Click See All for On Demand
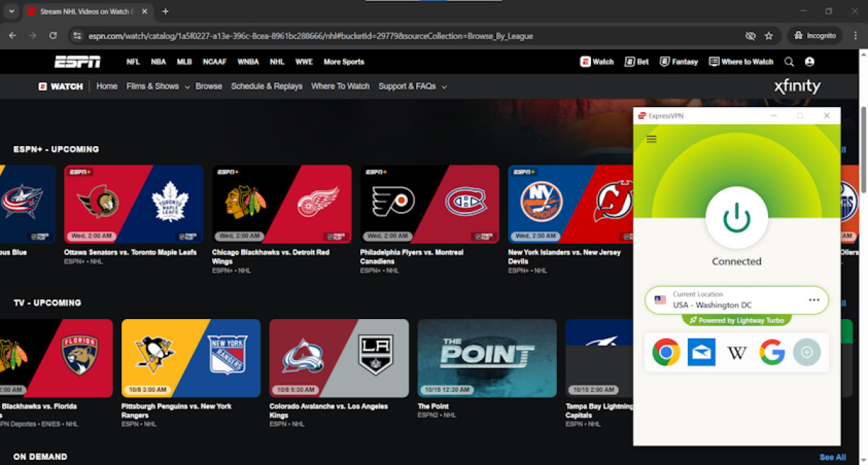868x465 pixels. coord(833,457)
